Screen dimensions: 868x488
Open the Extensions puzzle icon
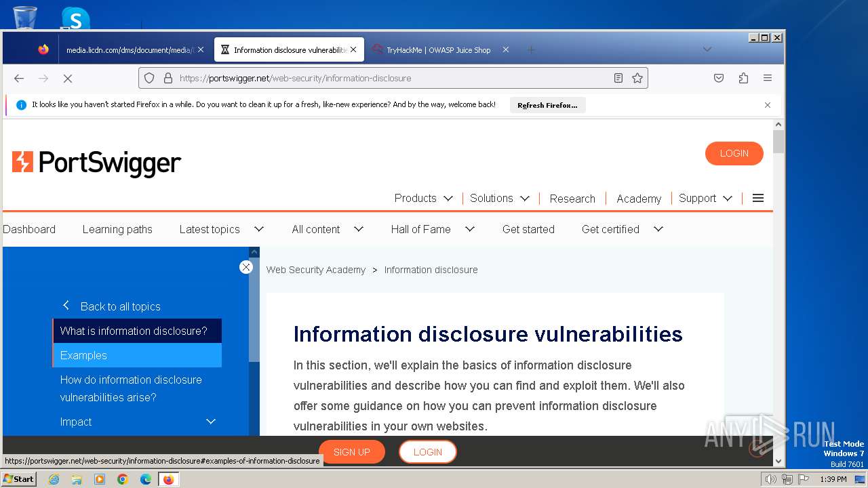pos(743,78)
